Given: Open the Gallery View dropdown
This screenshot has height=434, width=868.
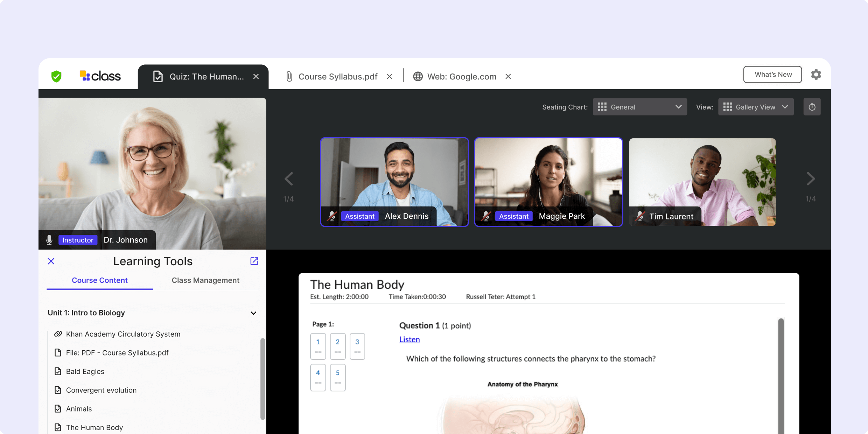Looking at the screenshot, I should coord(756,107).
